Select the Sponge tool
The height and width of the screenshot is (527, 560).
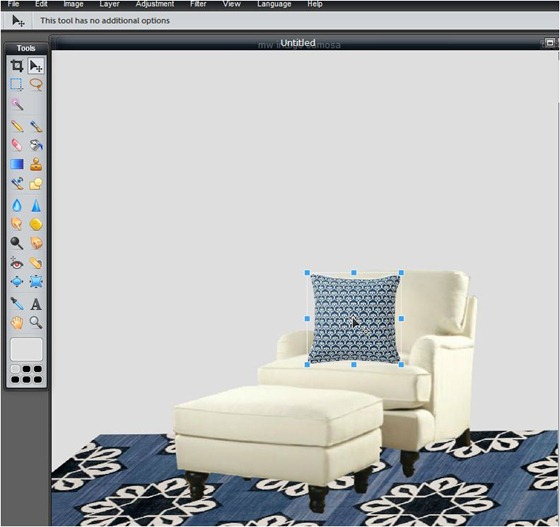(36, 224)
